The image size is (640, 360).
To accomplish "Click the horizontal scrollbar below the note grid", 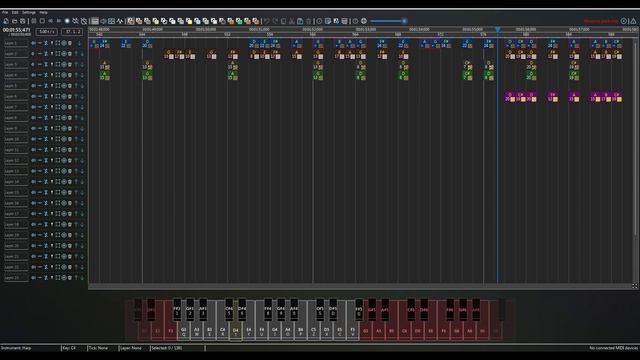I will (x=361, y=287).
